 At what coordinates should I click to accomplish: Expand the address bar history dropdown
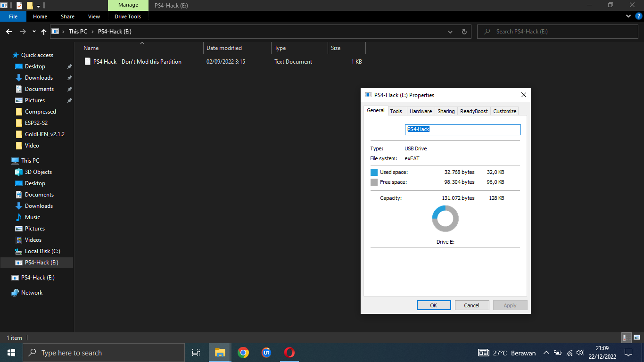coord(451,32)
